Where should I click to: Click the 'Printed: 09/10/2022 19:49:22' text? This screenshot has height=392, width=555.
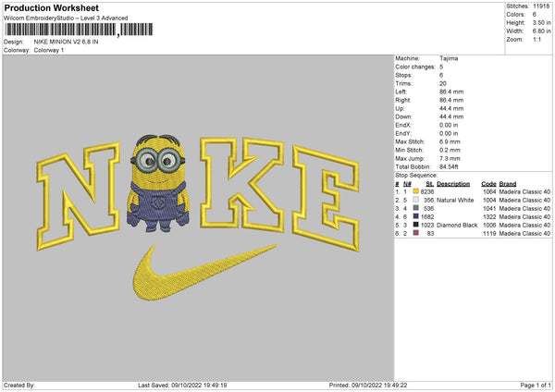(x=368, y=386)
